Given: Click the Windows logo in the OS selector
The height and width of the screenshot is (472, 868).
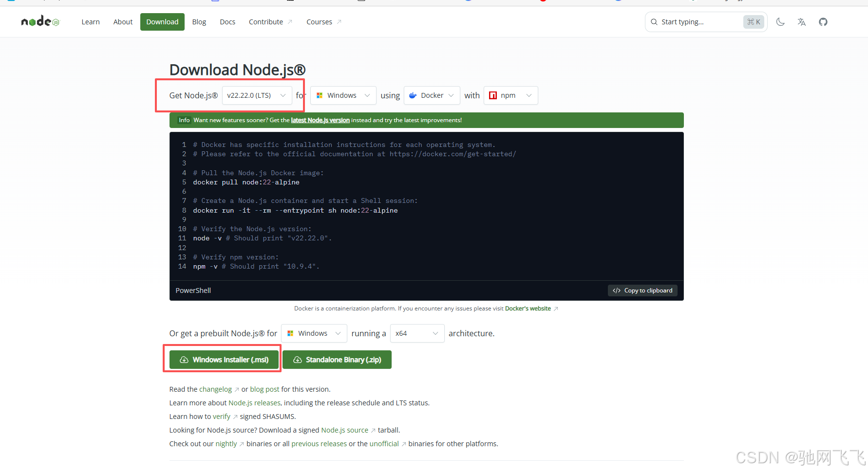Looking at the screenshot, I should click(x=321, y=95).
